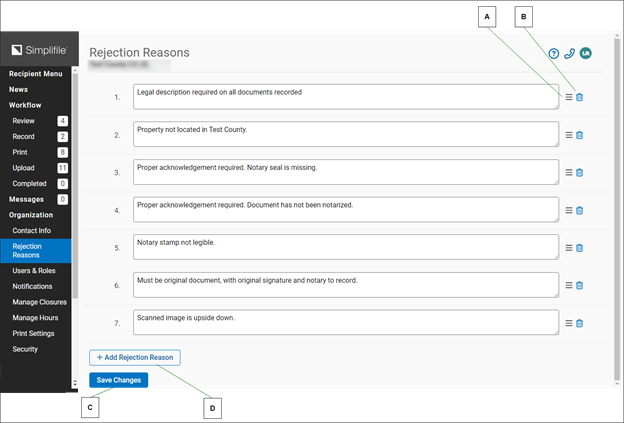Select Rejection Reasons sidebar item

tap(36, 251)
